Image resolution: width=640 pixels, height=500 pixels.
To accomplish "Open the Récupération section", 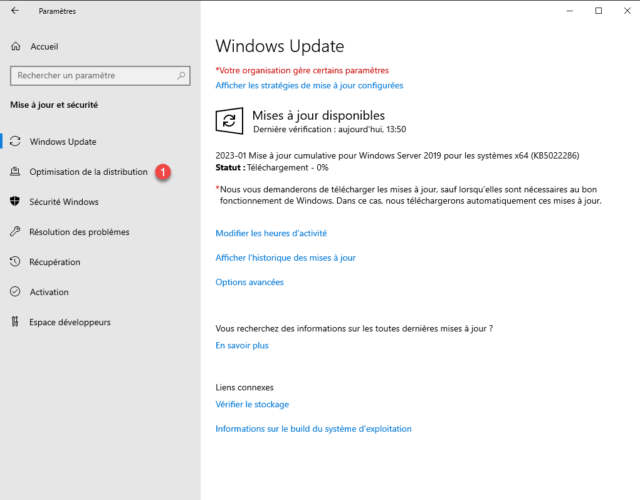I will (x=55, y=262).
